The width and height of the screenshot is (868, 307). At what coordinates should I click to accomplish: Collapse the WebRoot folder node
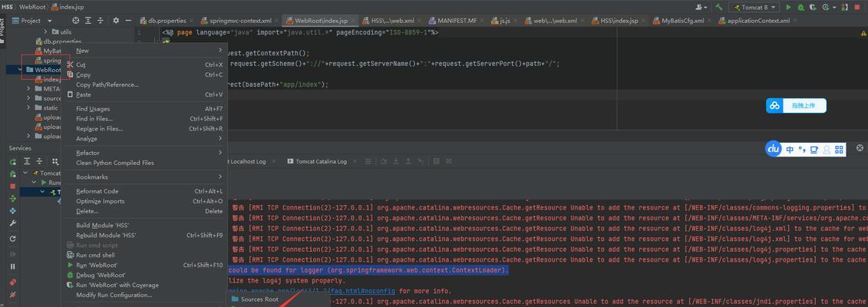(x=21, y=70)
